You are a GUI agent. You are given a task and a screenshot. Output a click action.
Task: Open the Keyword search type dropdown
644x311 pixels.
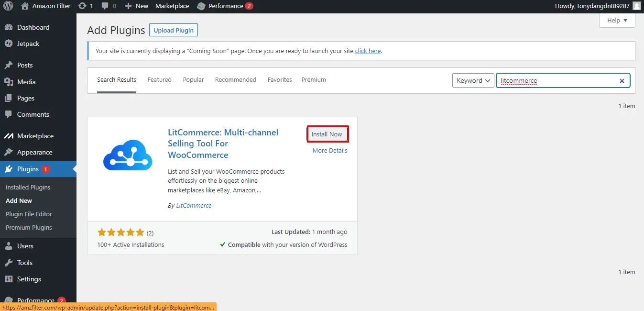(473, 80)
